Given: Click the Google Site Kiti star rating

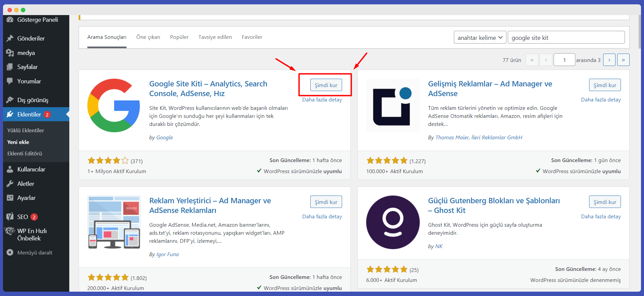Looking at the screenshot, I should [108, 161].
